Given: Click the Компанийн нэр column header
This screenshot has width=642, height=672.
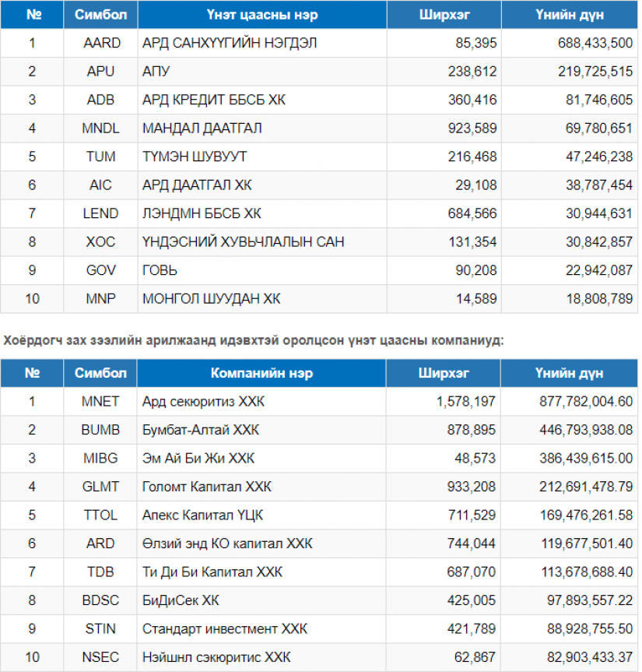Looking at the screenshot, I should pos(261,373).
